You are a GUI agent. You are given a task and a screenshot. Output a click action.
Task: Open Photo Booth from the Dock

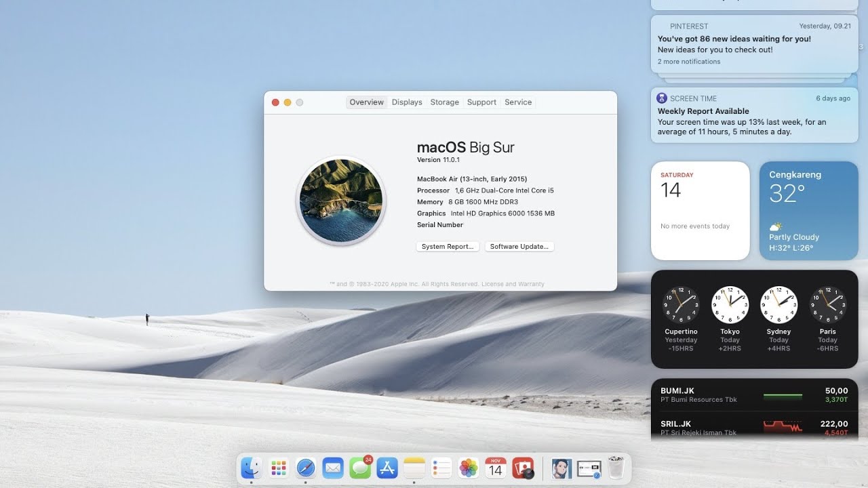click(x=523, y=468)
